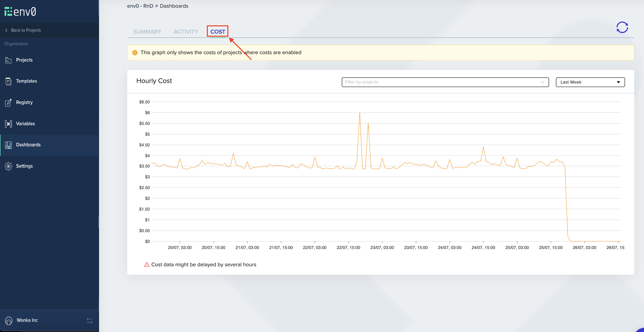Click the Templates document icon
Screen dimensions: 644x332
click(8, 81)
